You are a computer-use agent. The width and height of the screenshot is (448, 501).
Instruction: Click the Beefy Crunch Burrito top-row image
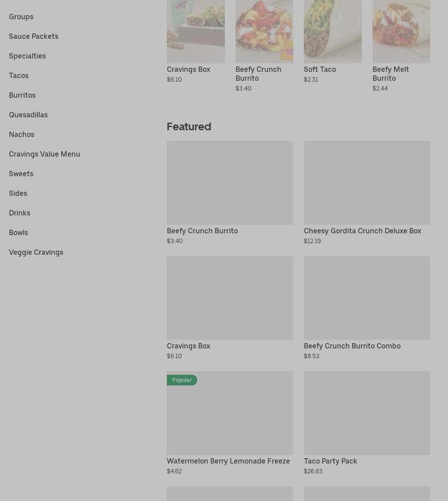point(264,31)
